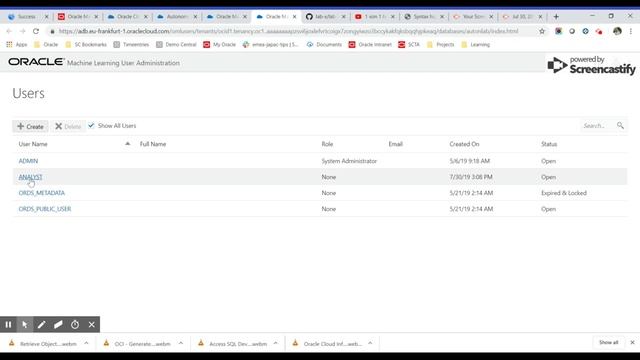Click the Expired & Locked status cell
This screenshot has height=360, width=640.
564,193
